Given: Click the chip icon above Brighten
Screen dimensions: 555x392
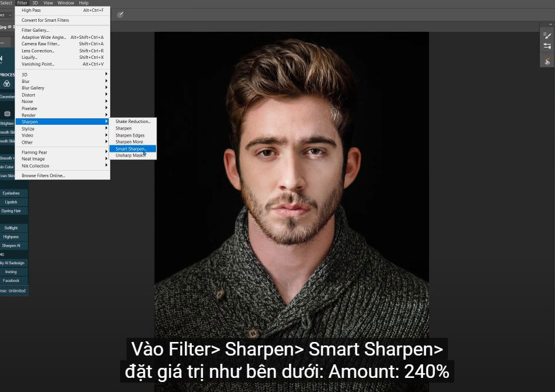Looking at the screenshot, I should [7, 114].
